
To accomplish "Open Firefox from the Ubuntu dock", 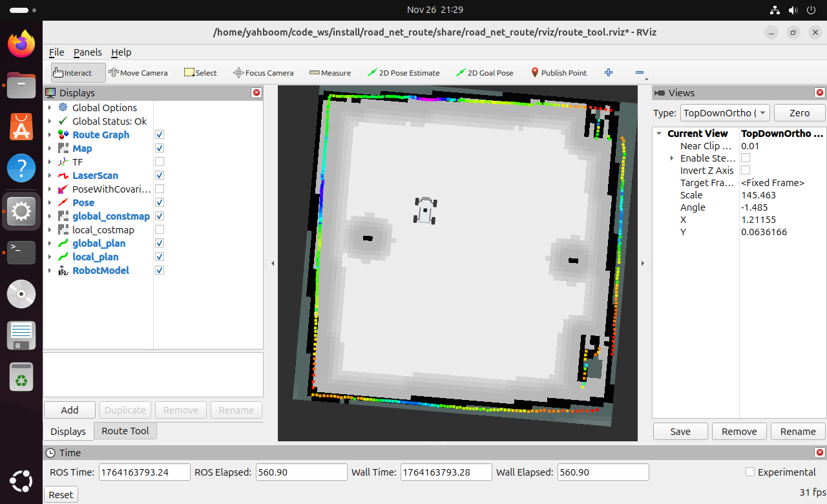I will 21,44.
